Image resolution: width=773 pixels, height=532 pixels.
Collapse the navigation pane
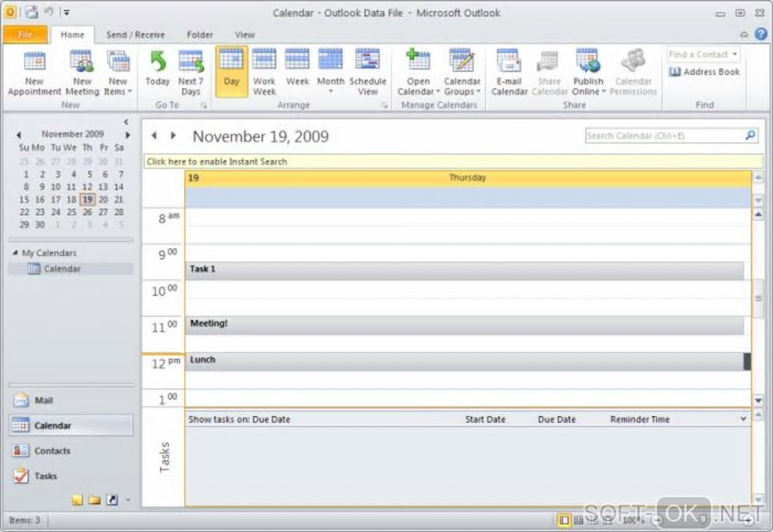(127, 121)
